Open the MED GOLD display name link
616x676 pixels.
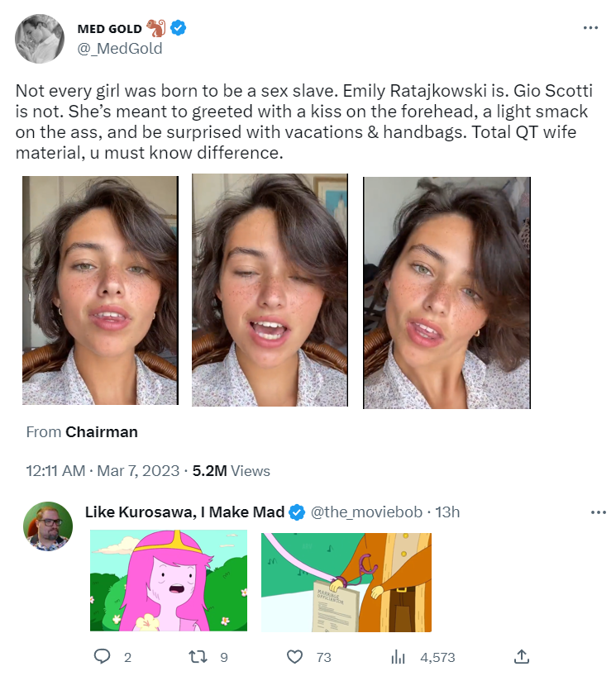pyautogui.click(x=109, y=29)
